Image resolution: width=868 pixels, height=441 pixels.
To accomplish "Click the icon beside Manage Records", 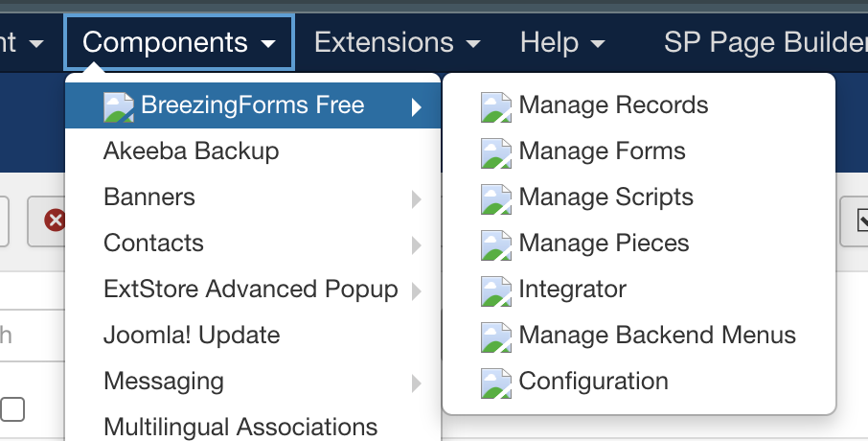I will tap(496, 107).
